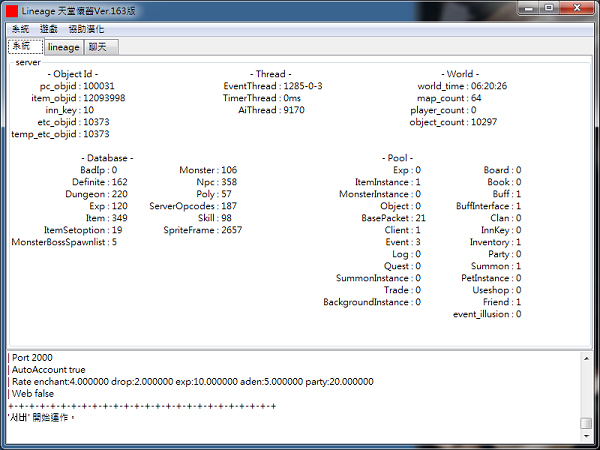Click object_count : 10297 text
This screenshot has width=600, height=450.
453,122
